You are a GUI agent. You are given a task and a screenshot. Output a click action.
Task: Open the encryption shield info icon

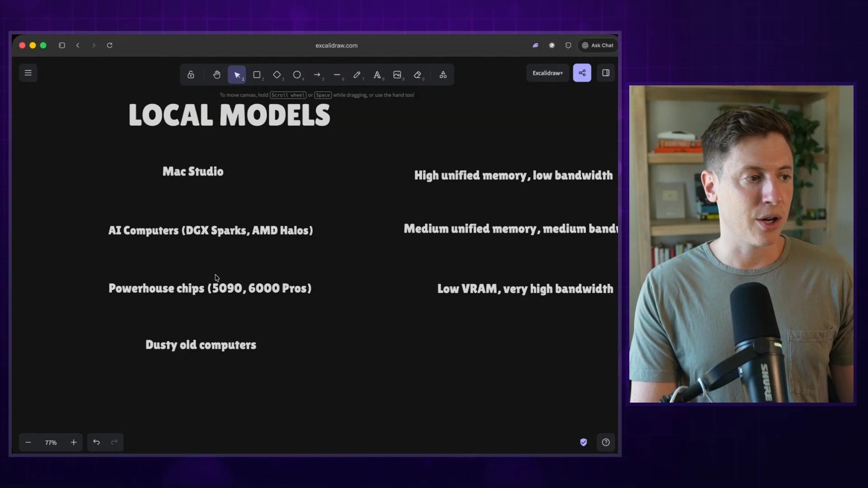[584, 442]
